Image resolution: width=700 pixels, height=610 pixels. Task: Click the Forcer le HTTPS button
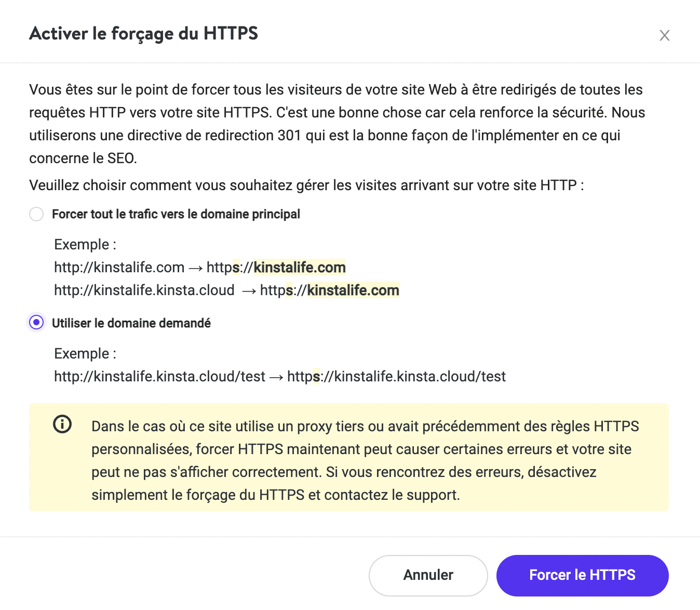click(582, 575)
